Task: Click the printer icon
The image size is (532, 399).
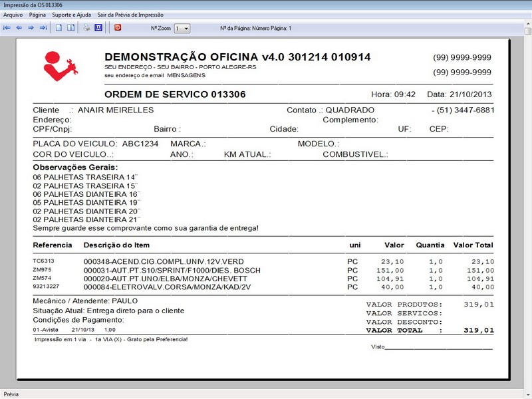Action: [x=87, y=27]
